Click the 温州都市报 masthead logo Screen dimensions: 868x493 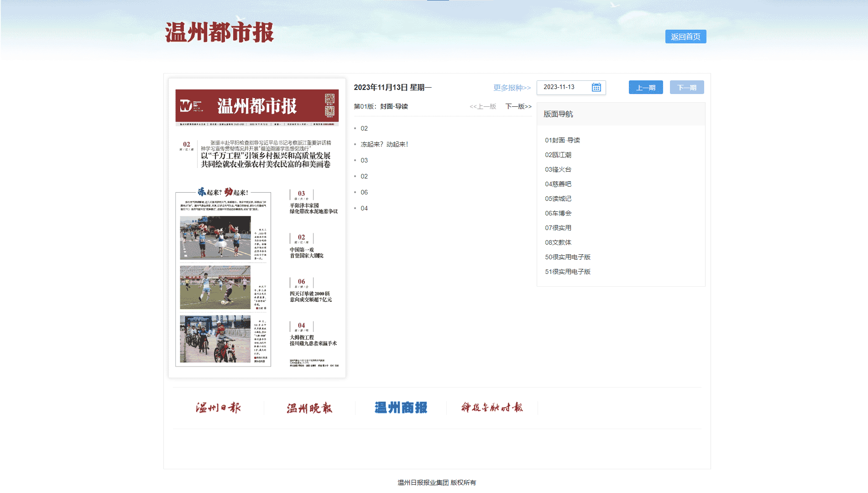(x=219, y=32)
